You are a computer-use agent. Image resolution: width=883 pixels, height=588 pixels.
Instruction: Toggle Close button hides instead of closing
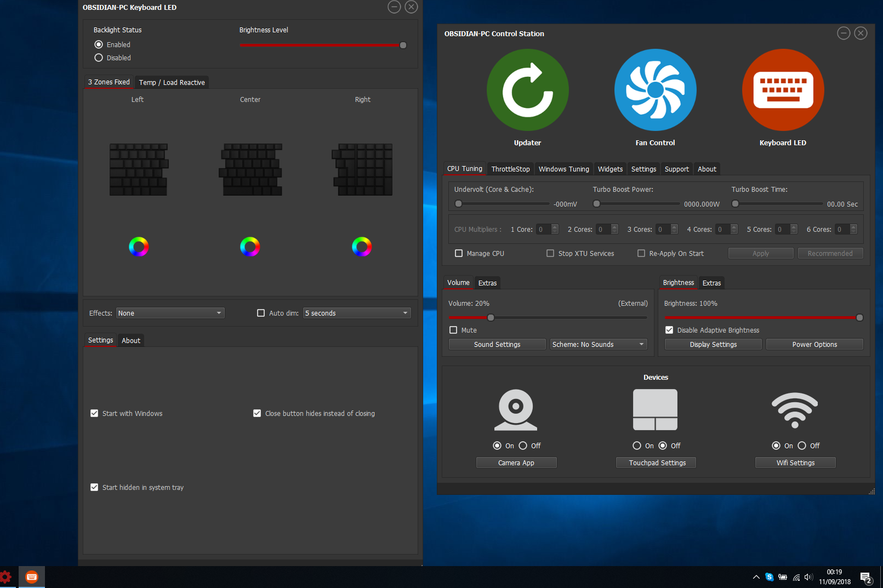[257, 413]
